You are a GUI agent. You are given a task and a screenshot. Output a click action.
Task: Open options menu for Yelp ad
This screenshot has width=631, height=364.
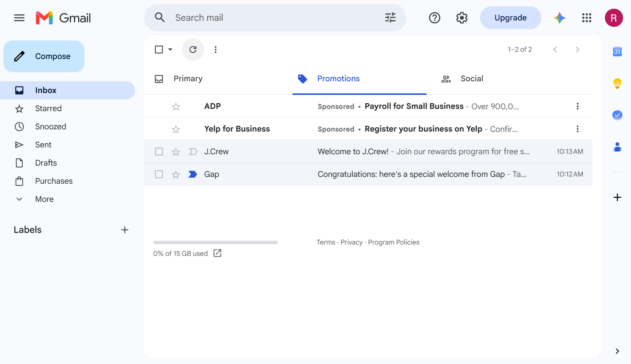click(578, 129)
